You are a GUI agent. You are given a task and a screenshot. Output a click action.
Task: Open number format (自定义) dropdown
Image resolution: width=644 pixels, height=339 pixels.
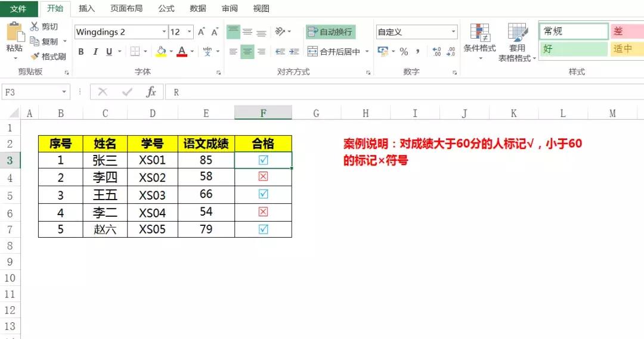[453, 32]
